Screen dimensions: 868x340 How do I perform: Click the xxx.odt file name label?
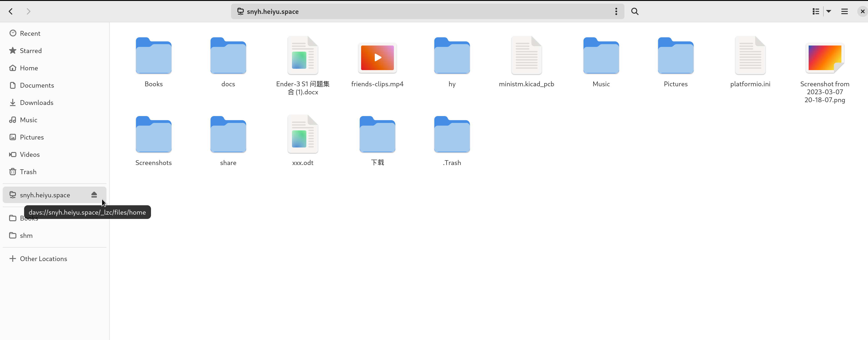(x=303, y=162)
